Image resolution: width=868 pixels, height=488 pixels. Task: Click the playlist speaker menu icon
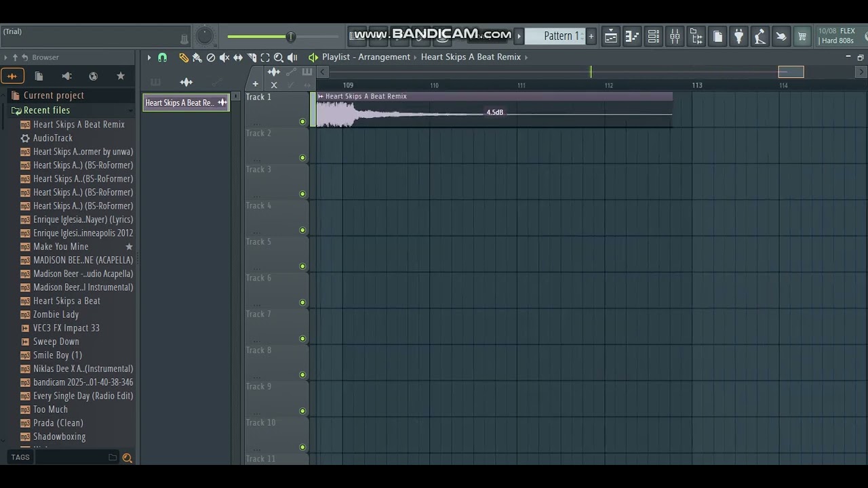click(x=313, y=58)
